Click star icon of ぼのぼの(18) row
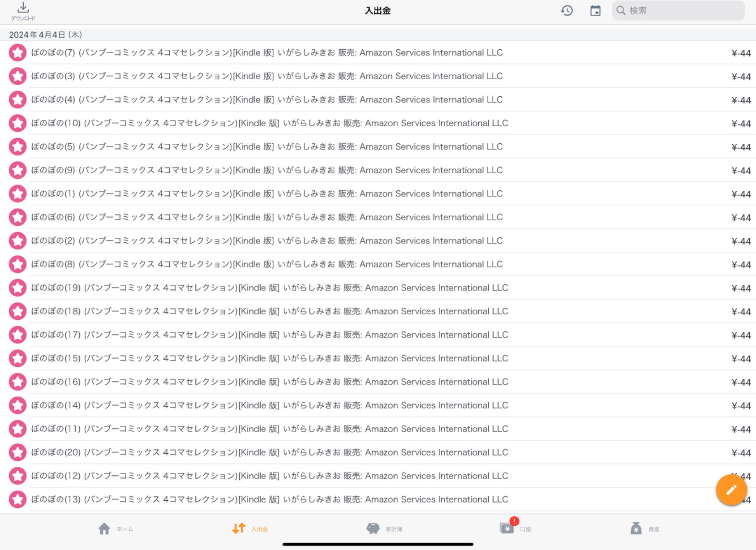 coord(18,311)
